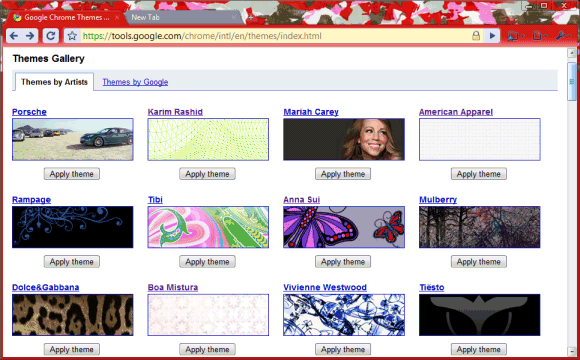Open the American Apparel theme link

456,112
